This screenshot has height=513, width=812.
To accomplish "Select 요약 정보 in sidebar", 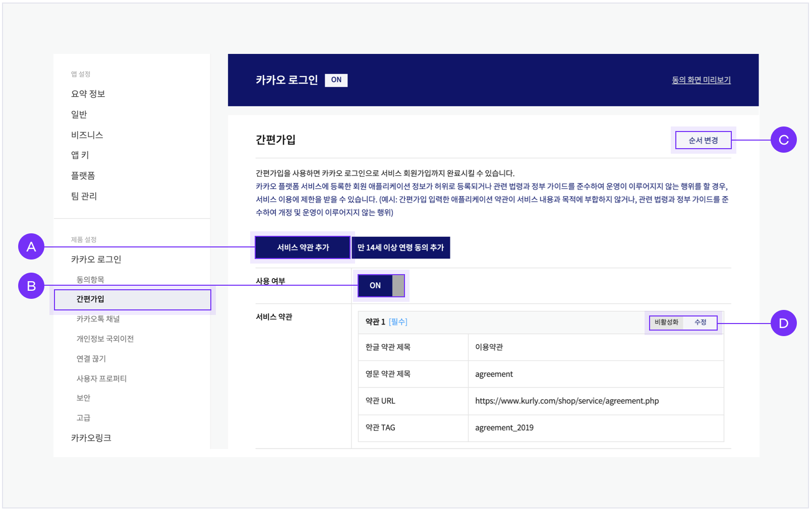I will click(x=88, y=94).
